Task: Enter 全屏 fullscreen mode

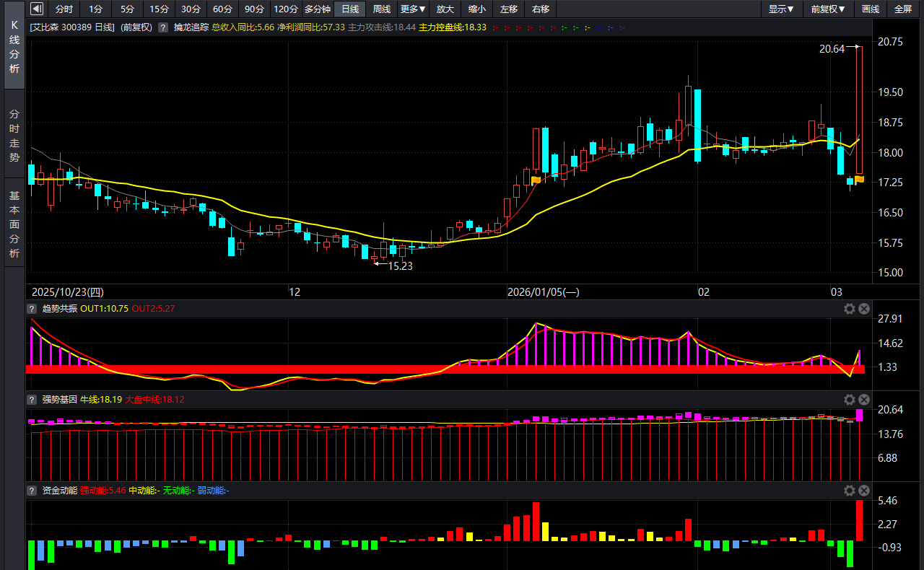Action: [x=903, y=9]
